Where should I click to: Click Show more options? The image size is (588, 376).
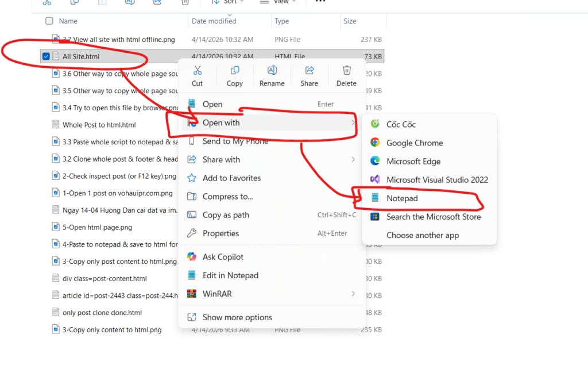pyautogui.click(x=237, y=317)
